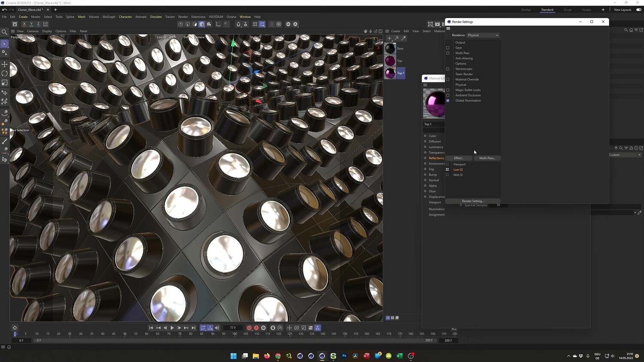644x362 pixels.
Task: Open the Reflectance channel in Material Editor
Action: (436, 158)
